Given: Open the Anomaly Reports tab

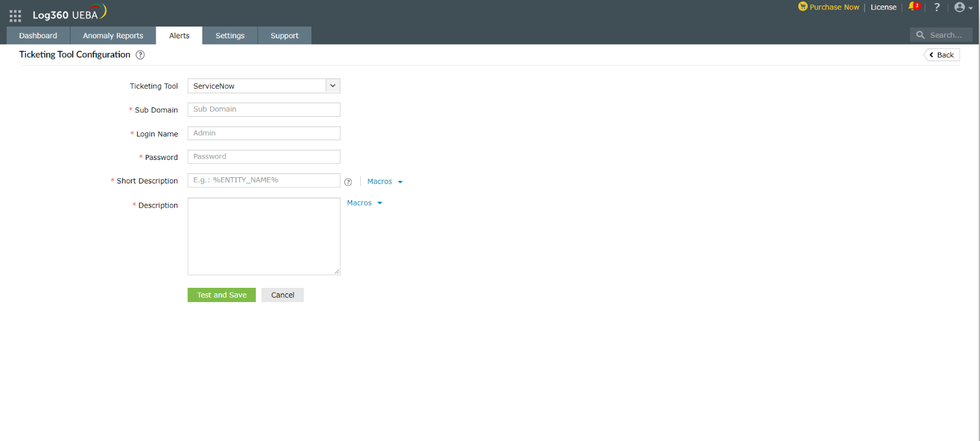Looking at the screenshot, I should 113,36.
